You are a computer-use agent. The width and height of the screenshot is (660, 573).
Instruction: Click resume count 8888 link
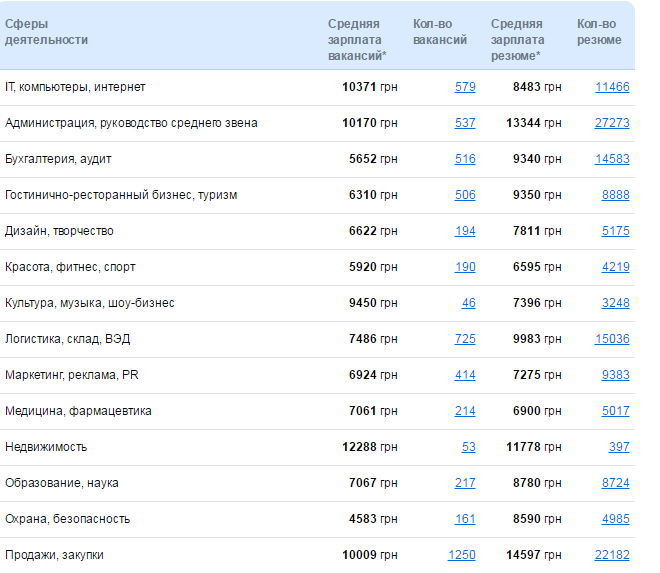[x=615, y=195]
